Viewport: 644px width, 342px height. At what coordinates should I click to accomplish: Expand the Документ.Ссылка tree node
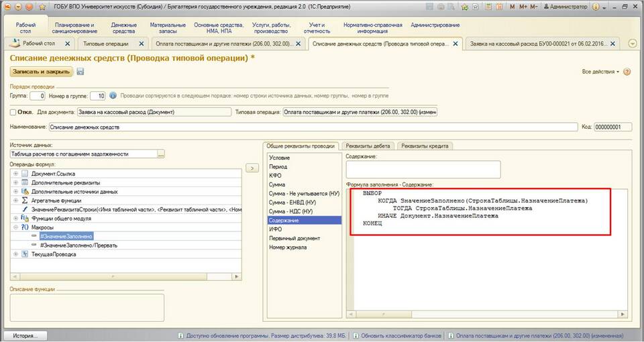pyautogui.click(x=15, y=174)
